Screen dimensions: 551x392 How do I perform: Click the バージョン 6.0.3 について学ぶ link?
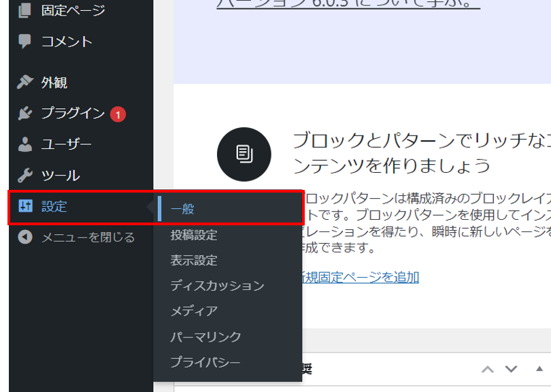coord(348,4)
